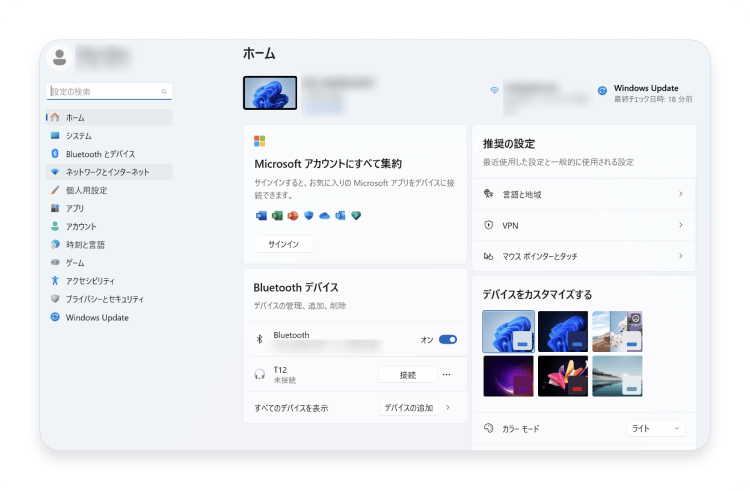Open アカウント in the sidebar

point(109,227)
